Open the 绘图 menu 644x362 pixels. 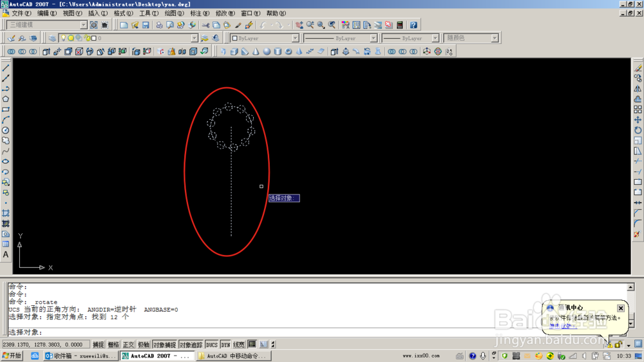pos(174,14)
